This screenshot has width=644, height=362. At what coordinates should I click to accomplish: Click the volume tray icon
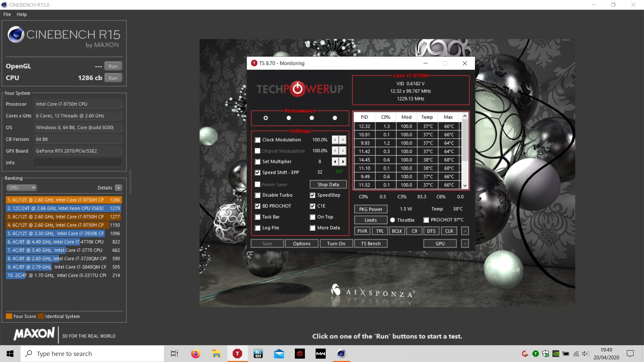[x=586, y=354]
